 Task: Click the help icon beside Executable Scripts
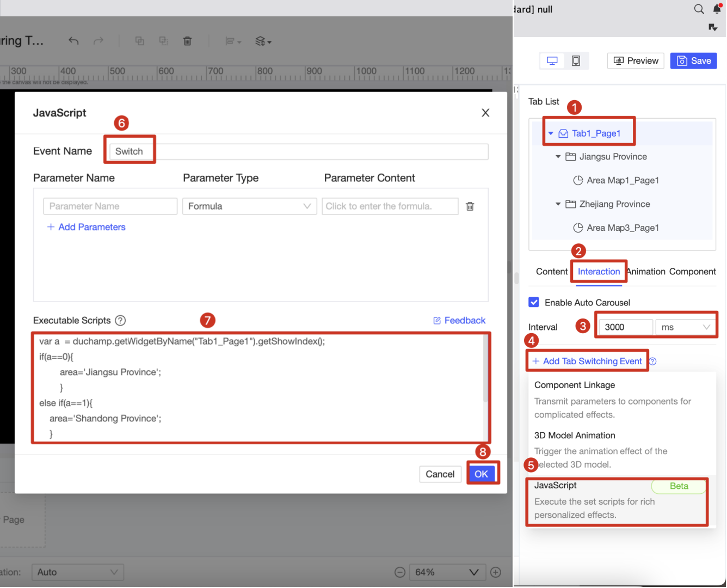(x=120, y=321)
